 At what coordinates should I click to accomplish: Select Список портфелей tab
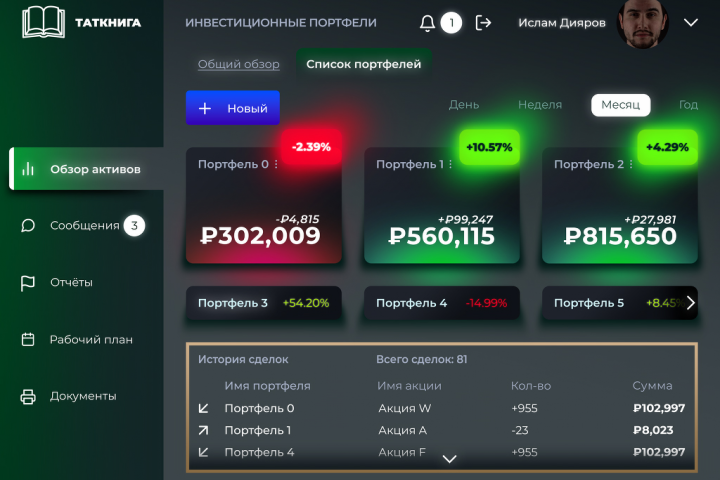(364, 64)
